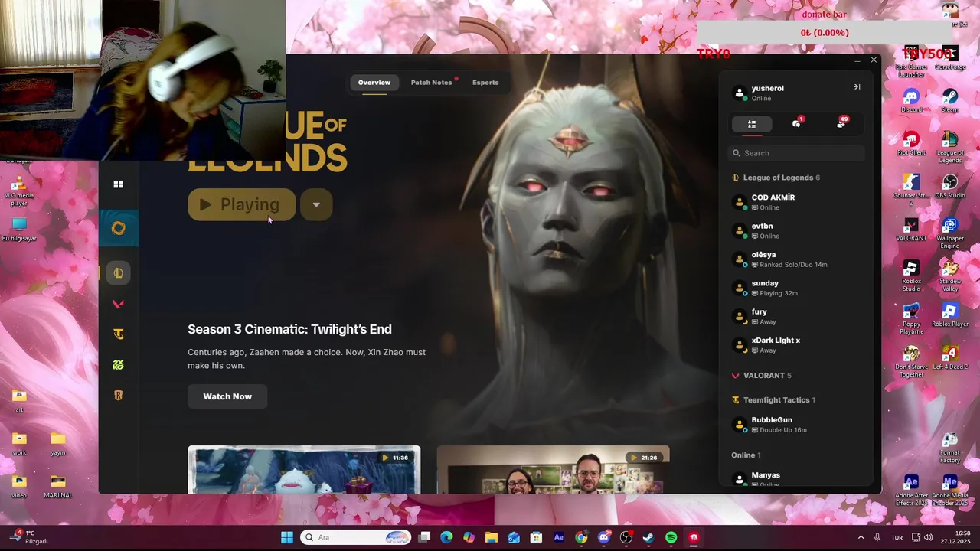Screen dimensions: 980x551
Task: Open Format Factory desktop shortcut
Action: (x=950, y=448)
